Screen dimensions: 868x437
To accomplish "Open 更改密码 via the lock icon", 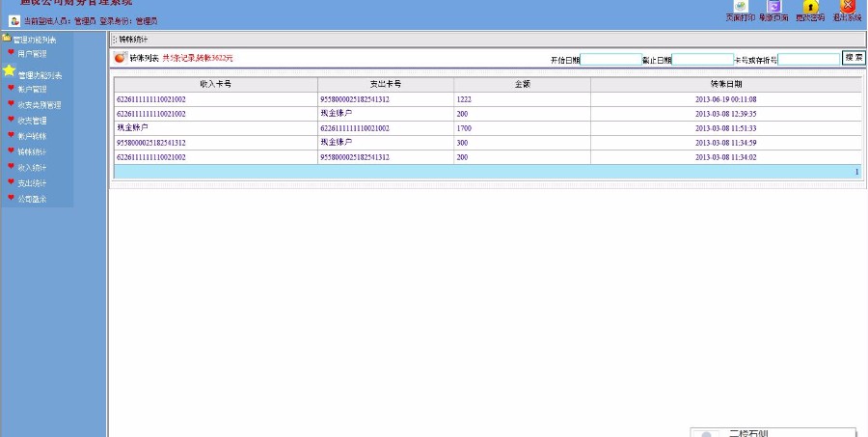I will pyautogui.click(x=810, y=7).
